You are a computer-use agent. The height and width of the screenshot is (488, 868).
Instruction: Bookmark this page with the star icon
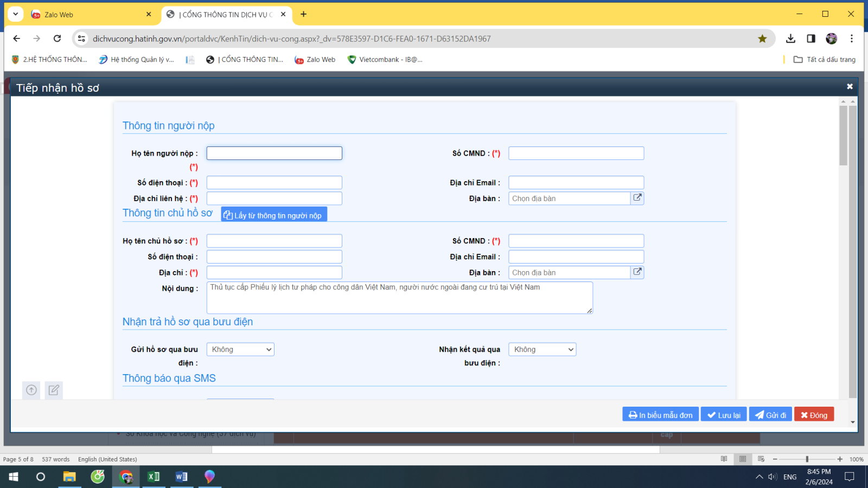(762, 38)
